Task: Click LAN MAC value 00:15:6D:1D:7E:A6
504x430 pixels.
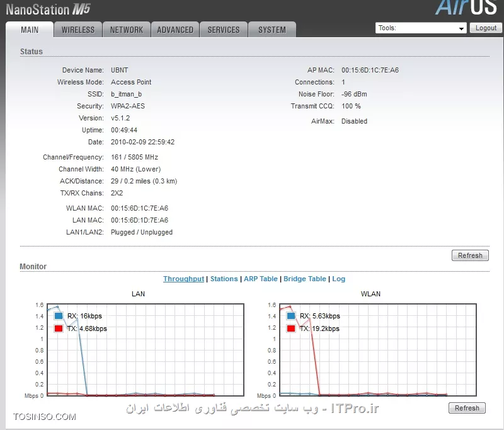Action: pyautogui.click(x=139, y=220)
